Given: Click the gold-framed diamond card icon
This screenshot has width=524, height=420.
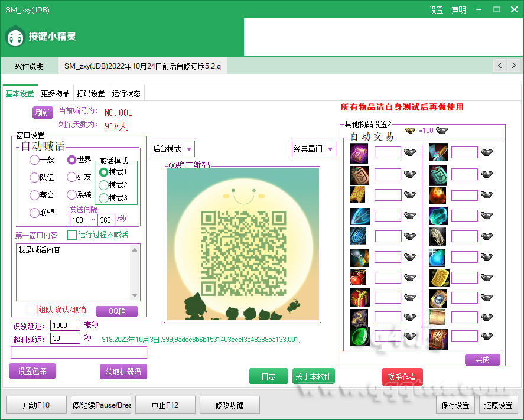Looking at the screenshot, I should (438, 298).
